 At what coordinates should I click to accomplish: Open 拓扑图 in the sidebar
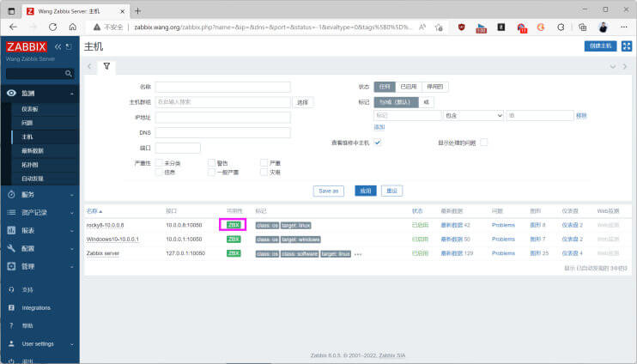click(x=30, y=165)
